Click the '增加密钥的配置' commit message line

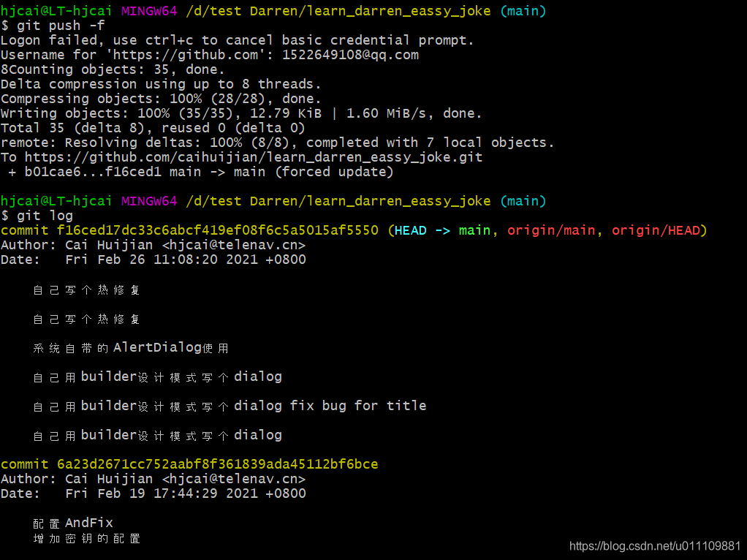pyautogui.click(x=86, y=539)
